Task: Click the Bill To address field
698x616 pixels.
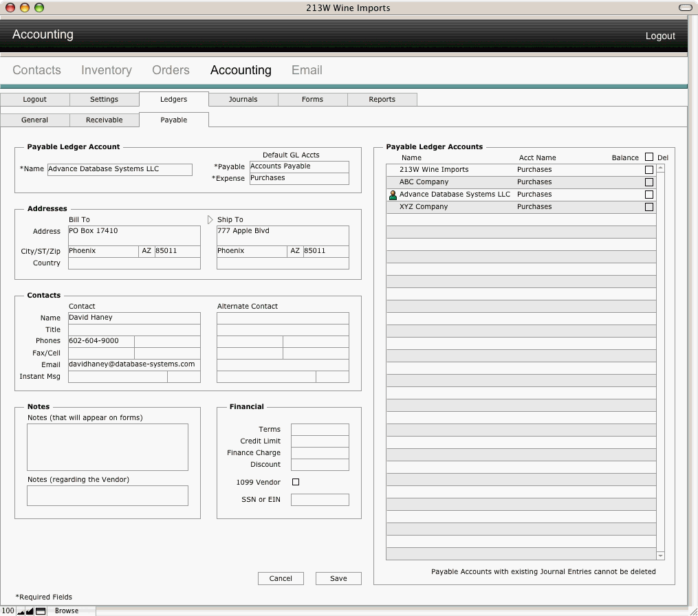Action: point(134,235)
